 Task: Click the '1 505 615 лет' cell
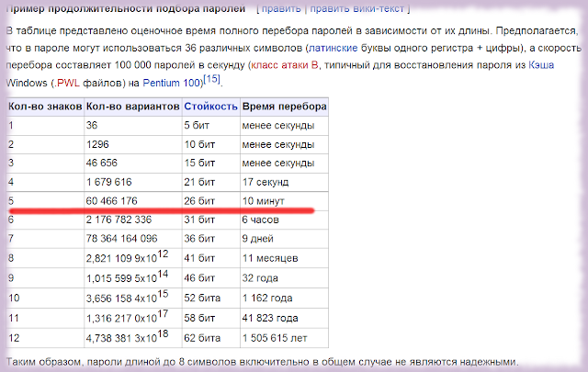[284, 338]
